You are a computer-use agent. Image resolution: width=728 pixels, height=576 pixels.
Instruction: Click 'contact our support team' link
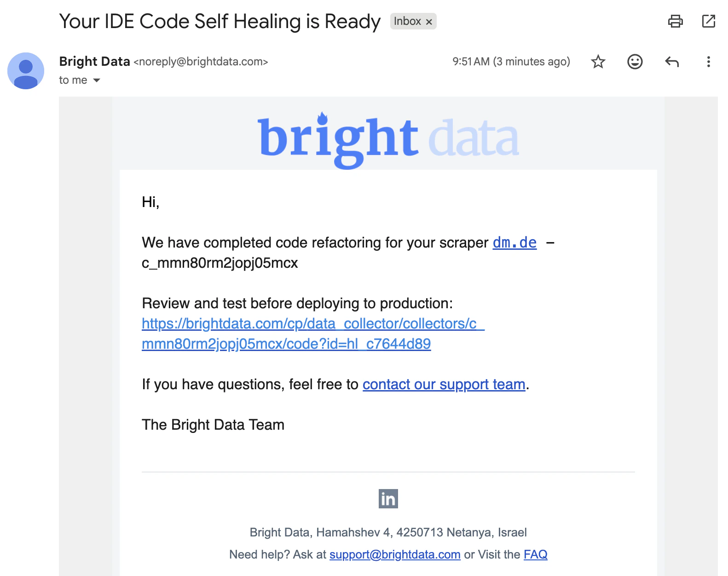point(443,384)
